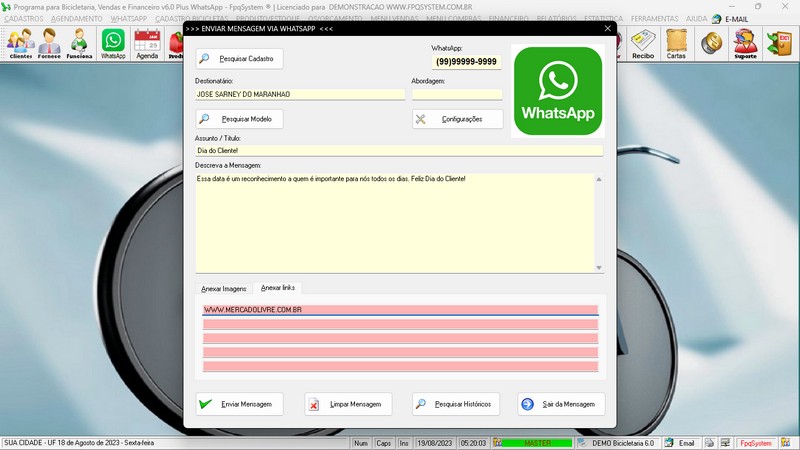This screenshot has width=800, height=450.
Task: Open the Clientes toolbar icon
Action: pyautogui.click(x=20, y=43)
